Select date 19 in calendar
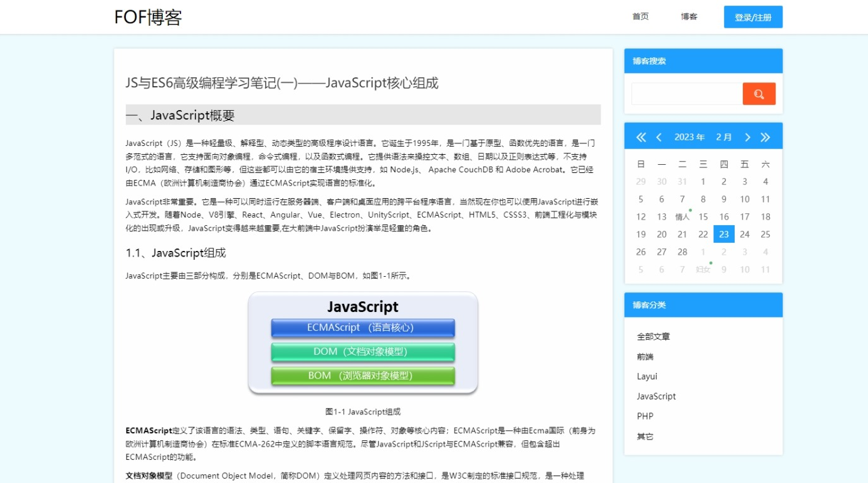 (x=641, y=234)
